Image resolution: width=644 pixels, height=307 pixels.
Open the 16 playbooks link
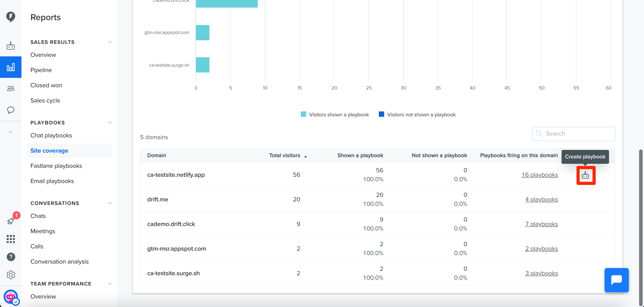tap(540, 175)
